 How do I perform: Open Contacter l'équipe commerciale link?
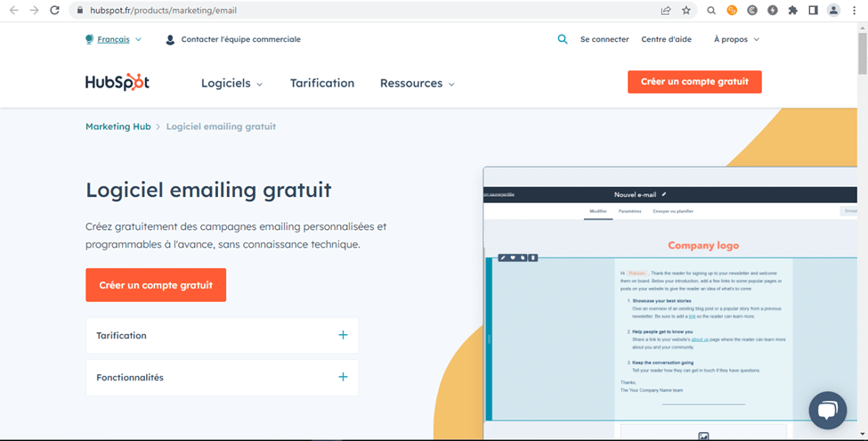(x=240, y=39)
